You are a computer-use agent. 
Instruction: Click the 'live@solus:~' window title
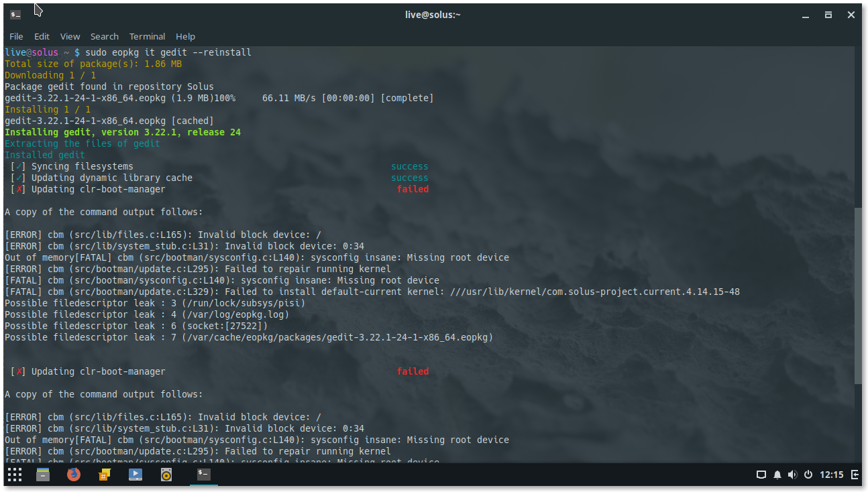coord(433,14)
